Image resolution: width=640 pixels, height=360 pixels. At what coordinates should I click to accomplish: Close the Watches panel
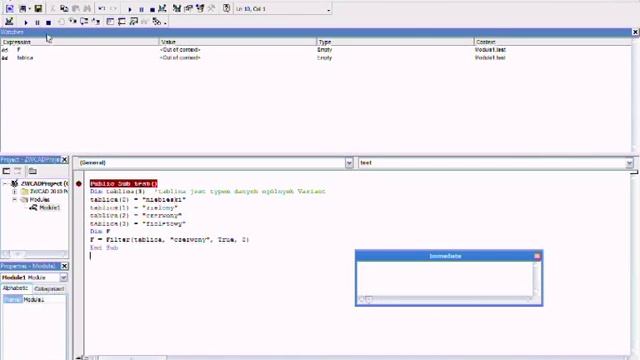tap(636, 32)
